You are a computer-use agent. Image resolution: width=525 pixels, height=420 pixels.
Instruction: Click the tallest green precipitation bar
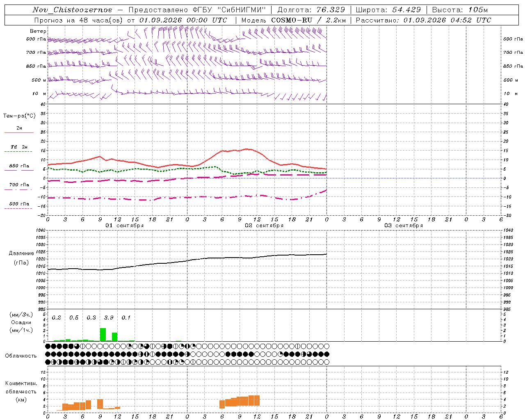pos(103,334)
